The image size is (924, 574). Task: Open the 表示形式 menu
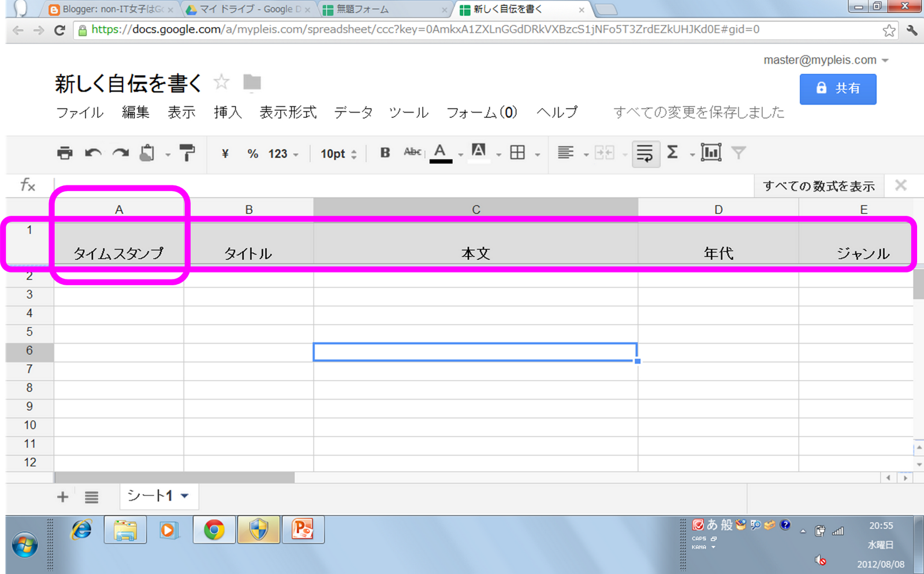coord(288,112)
